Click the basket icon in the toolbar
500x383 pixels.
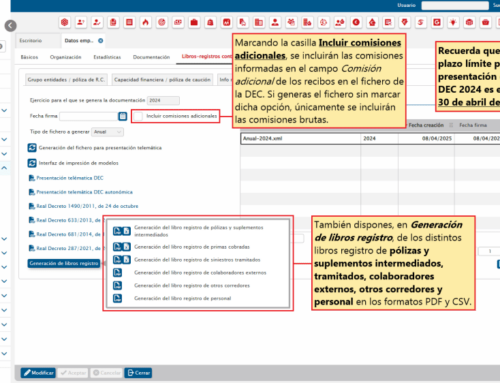(x=486, y=22)
